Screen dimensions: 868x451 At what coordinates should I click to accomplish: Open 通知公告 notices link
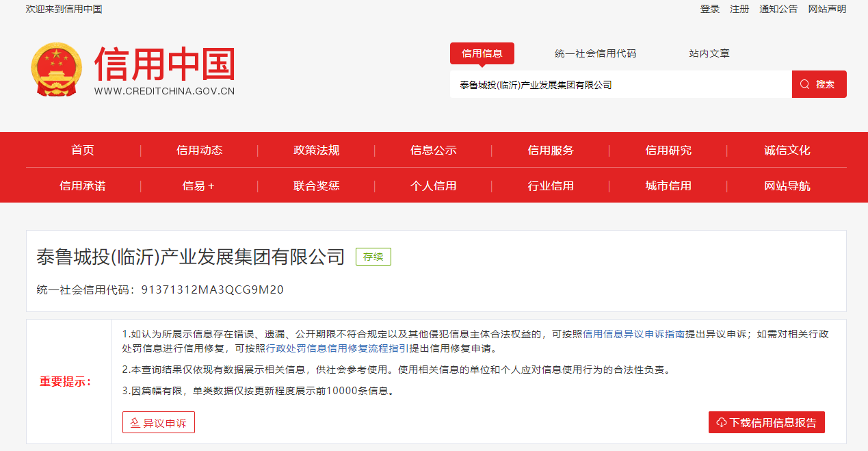(778, 9)
